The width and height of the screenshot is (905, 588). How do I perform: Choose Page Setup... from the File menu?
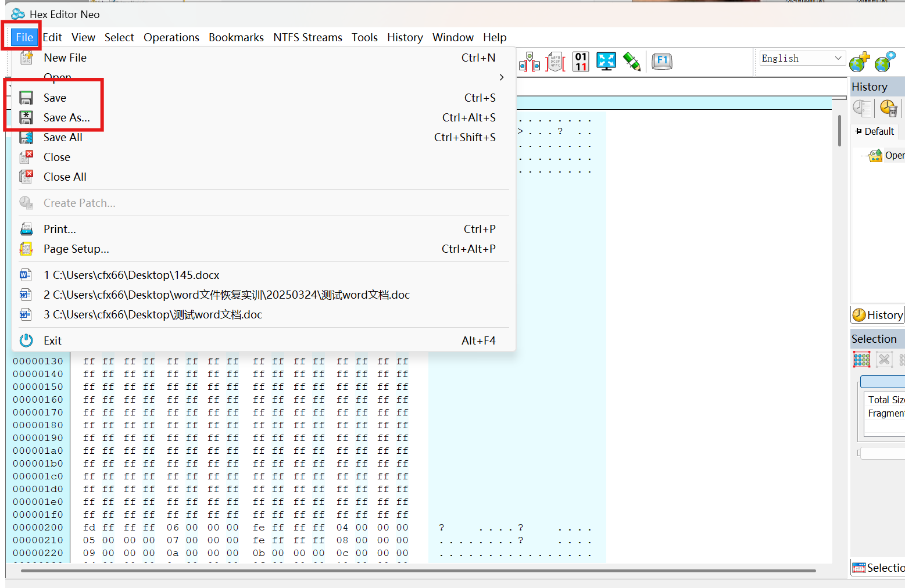click(264, 249)
